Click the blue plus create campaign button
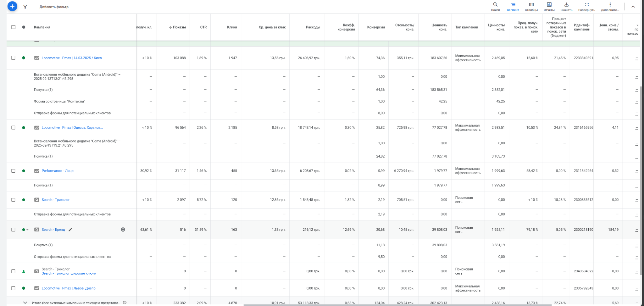Image resolution: width=644 pixels, height=306 pixels. click(12, 6)
